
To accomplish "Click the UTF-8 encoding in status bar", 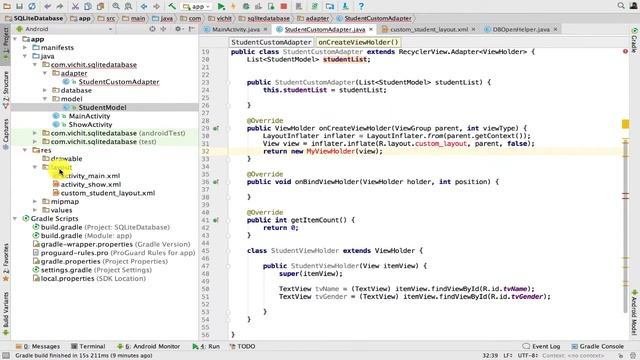I will coord(527,356).
